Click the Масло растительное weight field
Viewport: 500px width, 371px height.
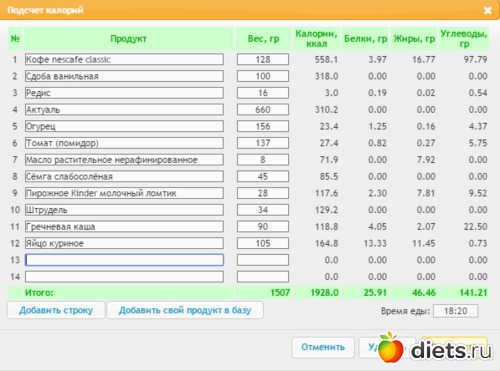click(x=263, y=160)
